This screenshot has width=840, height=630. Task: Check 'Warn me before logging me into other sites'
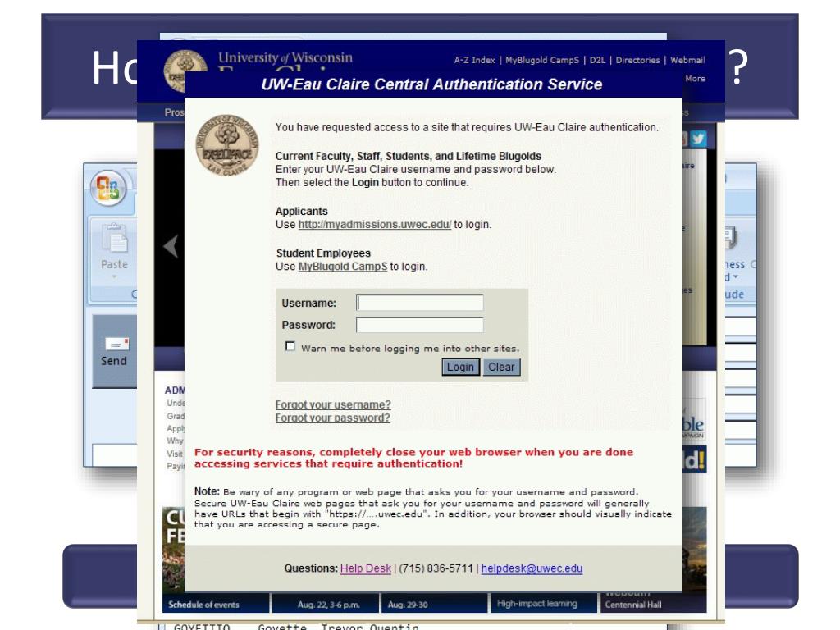coord(290,347)
